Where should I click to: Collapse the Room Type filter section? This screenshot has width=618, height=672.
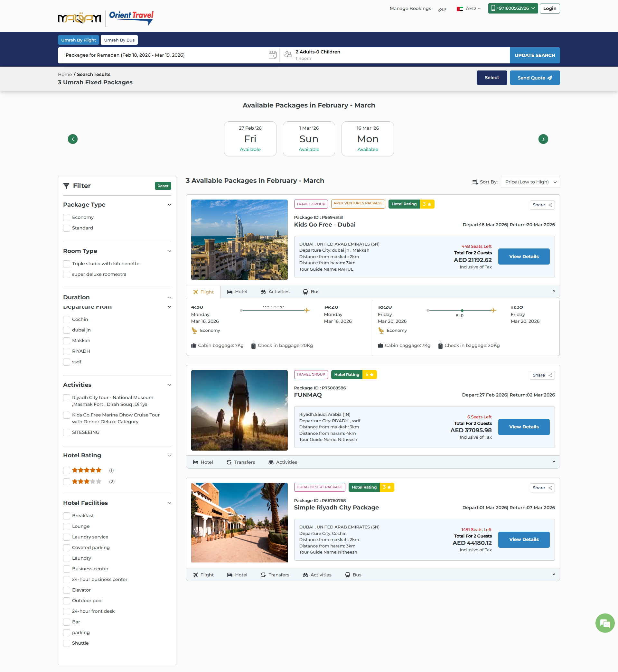pos(169,251)
